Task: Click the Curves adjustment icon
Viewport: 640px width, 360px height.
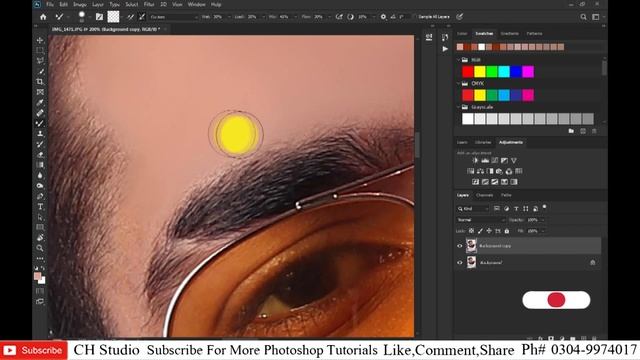Action: pos(495,160)
